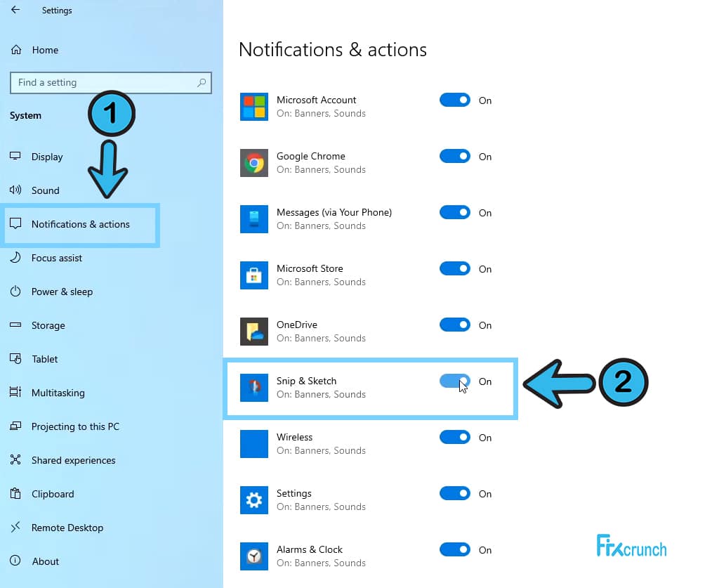Click the Remote Desktop icon
Viewport: 712px width, 588px height.
tap(15, 527)
